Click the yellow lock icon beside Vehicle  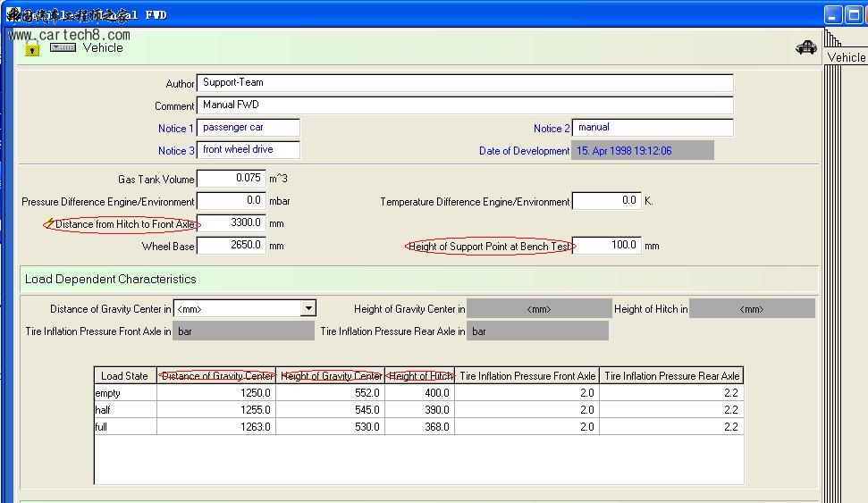pyautogui.click(x=32, y=49)
